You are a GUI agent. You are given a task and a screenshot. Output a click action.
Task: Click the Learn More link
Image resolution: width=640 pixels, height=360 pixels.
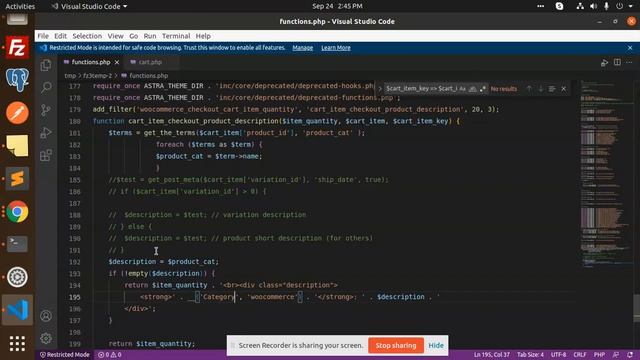click(336, 48)
